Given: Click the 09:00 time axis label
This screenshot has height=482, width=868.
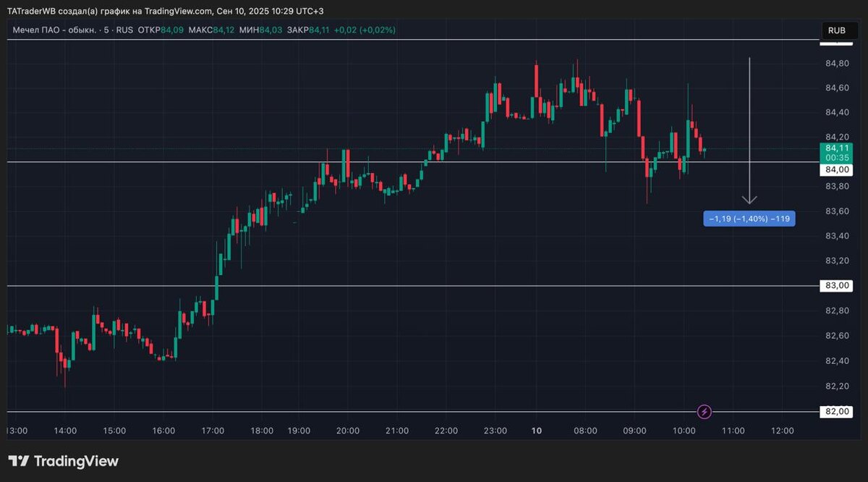Looking at the screenshot, I should click(634, 431).
